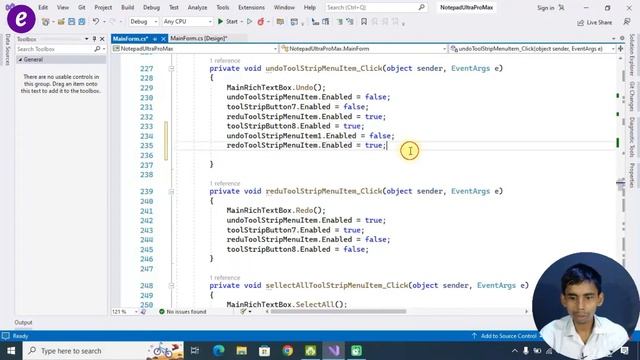
Task: Open the undoToolStripMenuItem_Click member dropdown
Action: pyautogui.click(x=533, y=49)
